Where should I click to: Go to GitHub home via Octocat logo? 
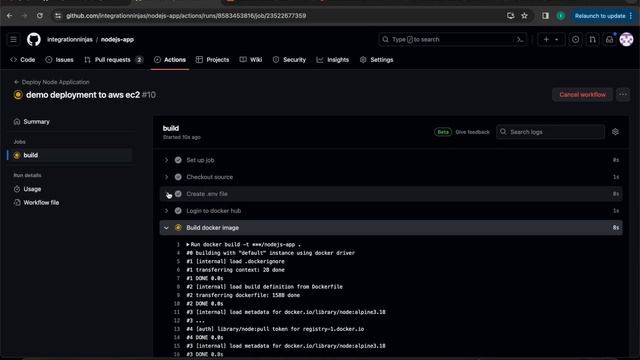(x=34, y=40)
